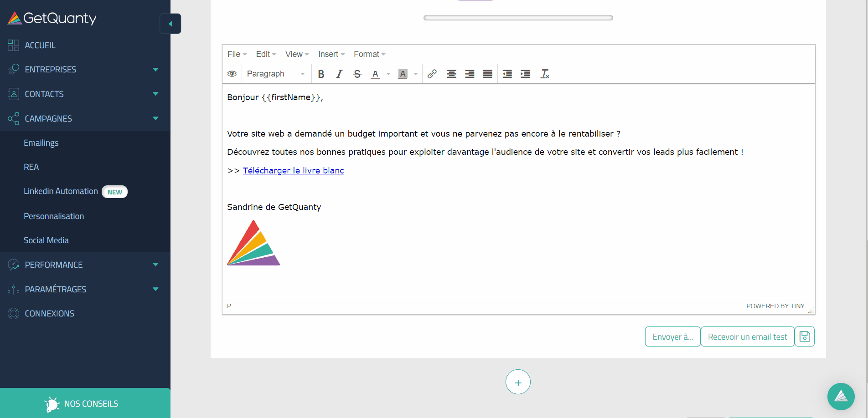Click the save disk icon button
Image resolution: width=868 pixels, height=418 pixels.
805,336
